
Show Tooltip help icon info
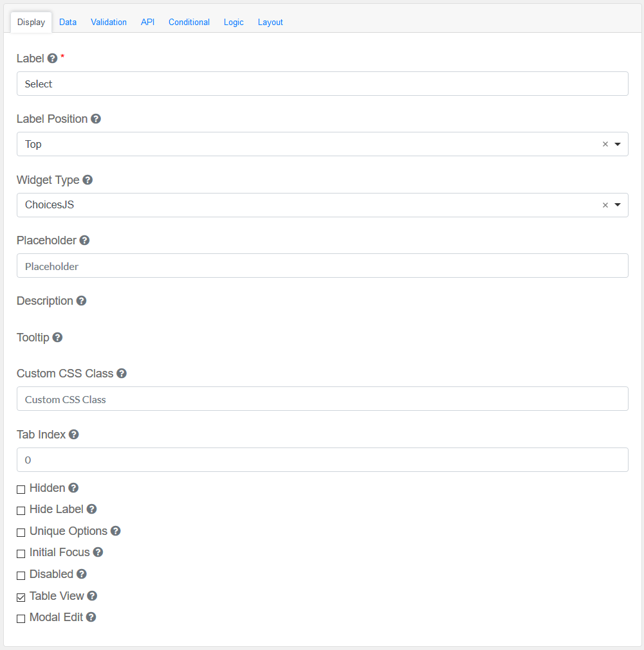[57, 338]
